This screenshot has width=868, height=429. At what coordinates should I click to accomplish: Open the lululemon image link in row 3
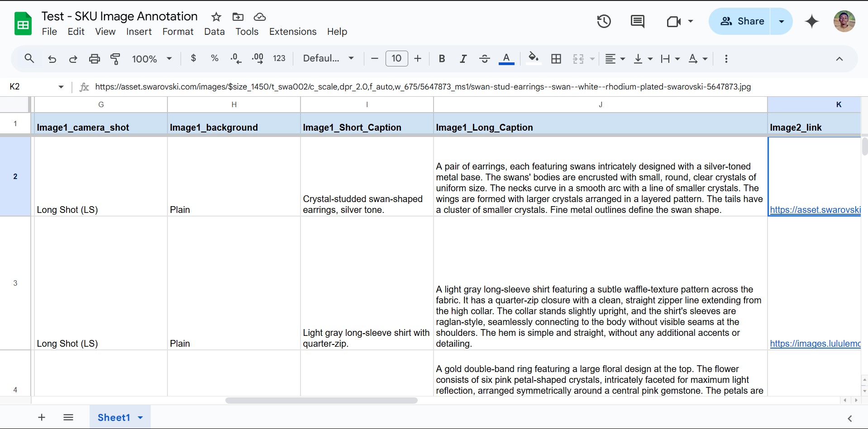(x=815, y=344)
